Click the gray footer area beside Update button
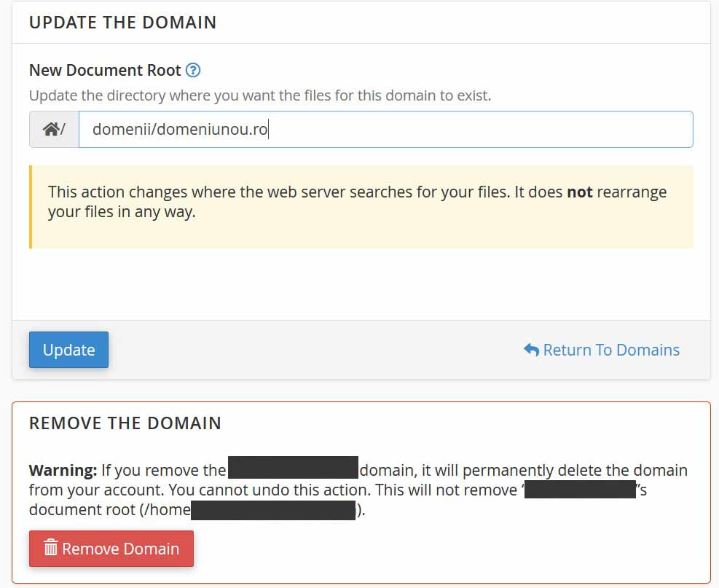This screenshot has height=588, width=719. coord(313,350)
